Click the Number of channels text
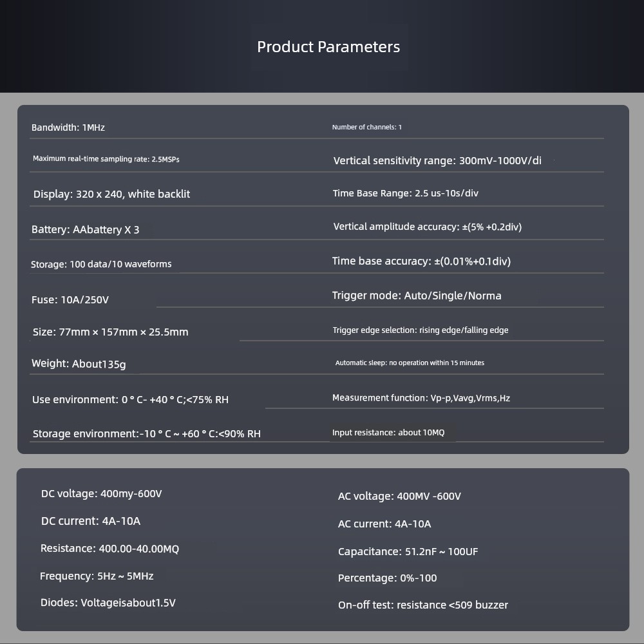This screenshot has width=644, height=644. click(x=367, y=128)
